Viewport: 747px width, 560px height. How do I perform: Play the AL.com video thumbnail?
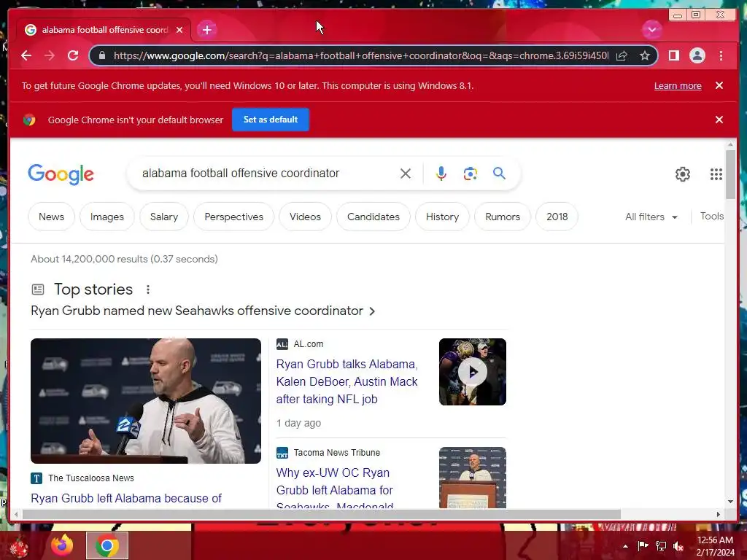472,372
